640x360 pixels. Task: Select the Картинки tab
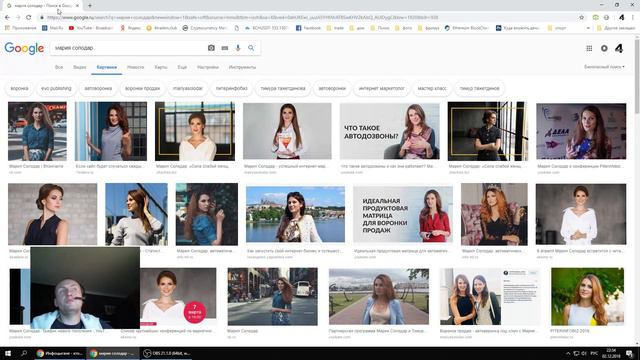coord(107,67)
